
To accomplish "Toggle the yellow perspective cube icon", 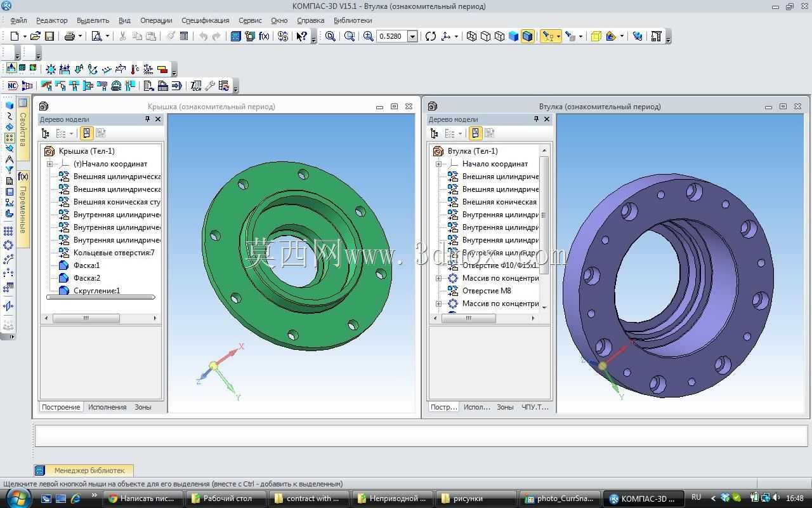I will (596, 36).
